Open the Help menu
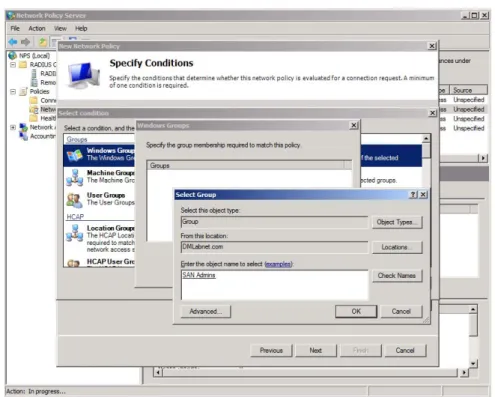 click(x=81, y=28)
